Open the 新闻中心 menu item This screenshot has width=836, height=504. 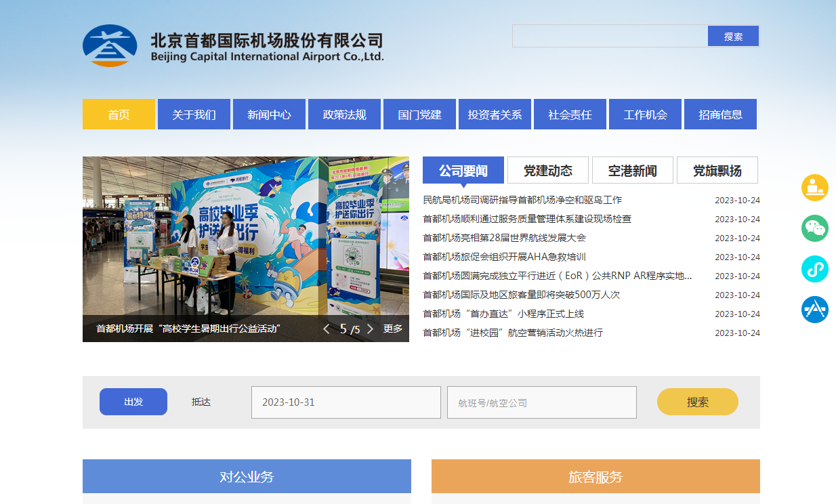[269, 114]
